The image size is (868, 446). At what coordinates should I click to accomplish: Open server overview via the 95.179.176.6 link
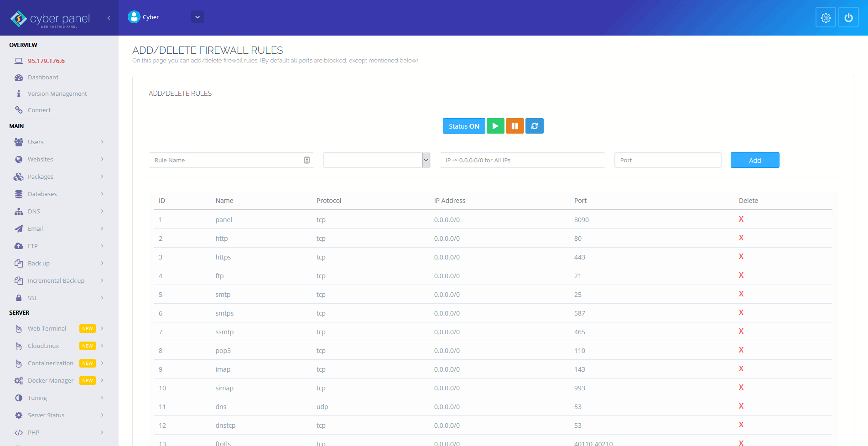coord(46,61)
